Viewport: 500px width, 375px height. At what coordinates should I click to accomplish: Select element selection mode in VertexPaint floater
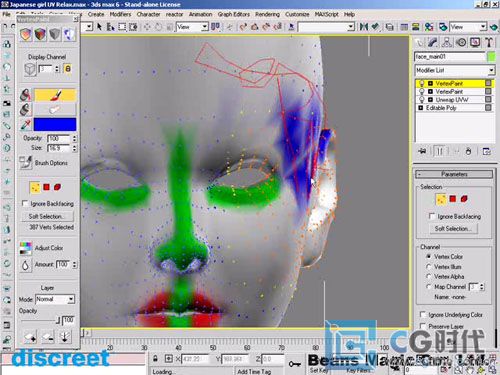point(58,187)
